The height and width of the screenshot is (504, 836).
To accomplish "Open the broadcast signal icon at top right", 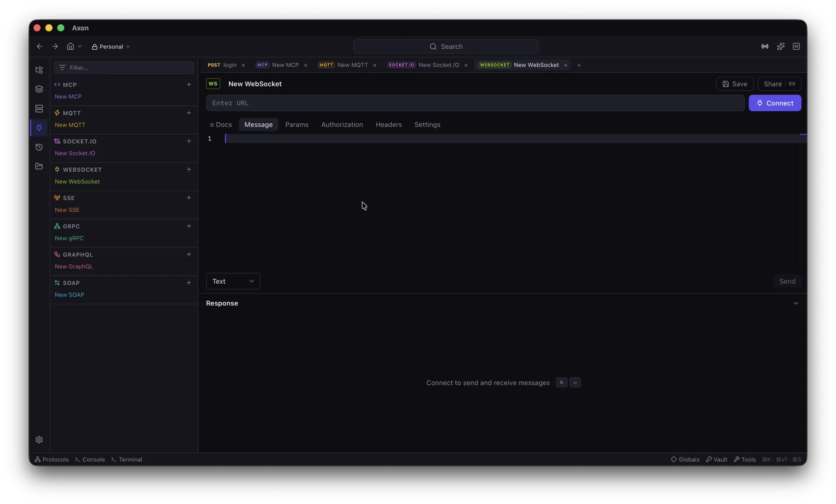I will [765, 46].
